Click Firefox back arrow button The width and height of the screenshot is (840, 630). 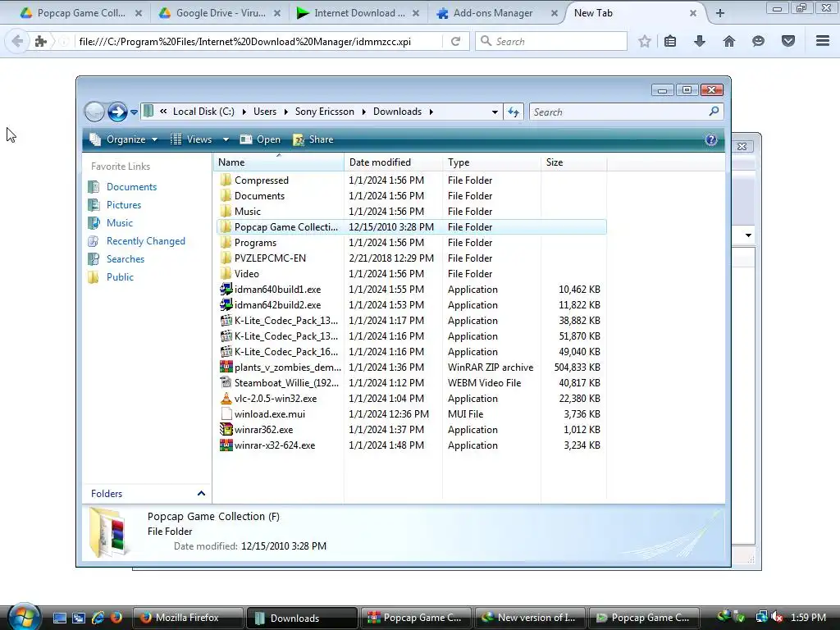(x=17, y=41)
